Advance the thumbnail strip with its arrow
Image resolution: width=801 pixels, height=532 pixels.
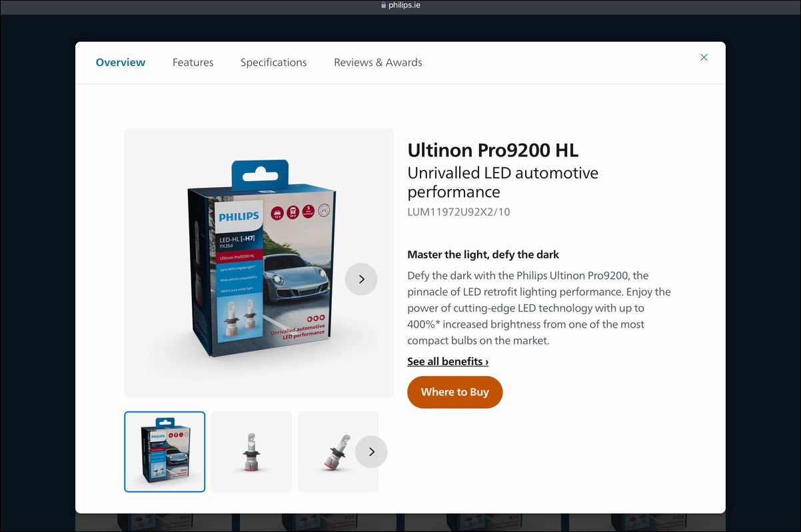coord(371,451)
